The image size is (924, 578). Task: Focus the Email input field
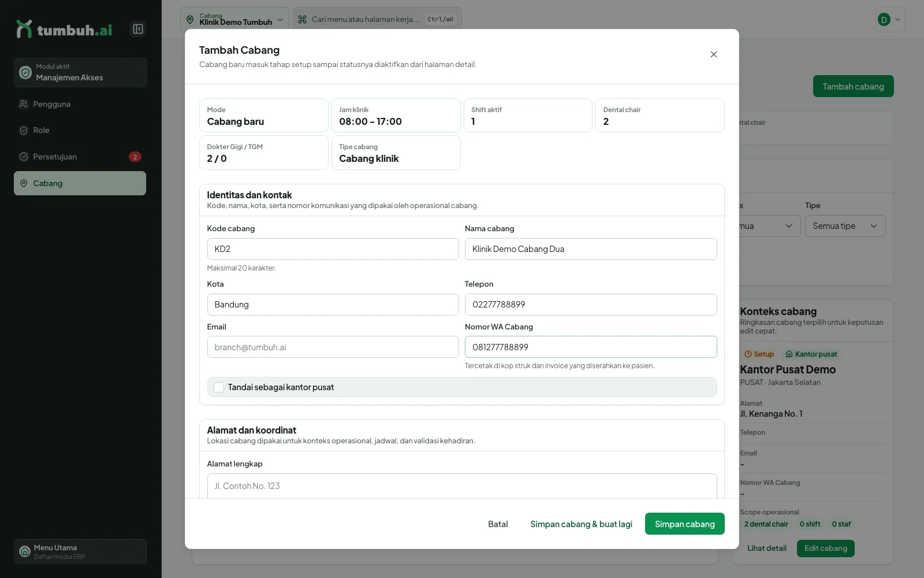[x=333, y=347]
